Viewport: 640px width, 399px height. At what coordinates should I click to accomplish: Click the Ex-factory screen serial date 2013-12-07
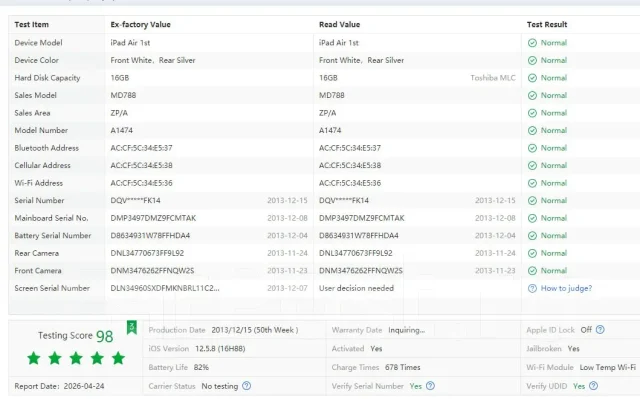click(x=287, y=288)
